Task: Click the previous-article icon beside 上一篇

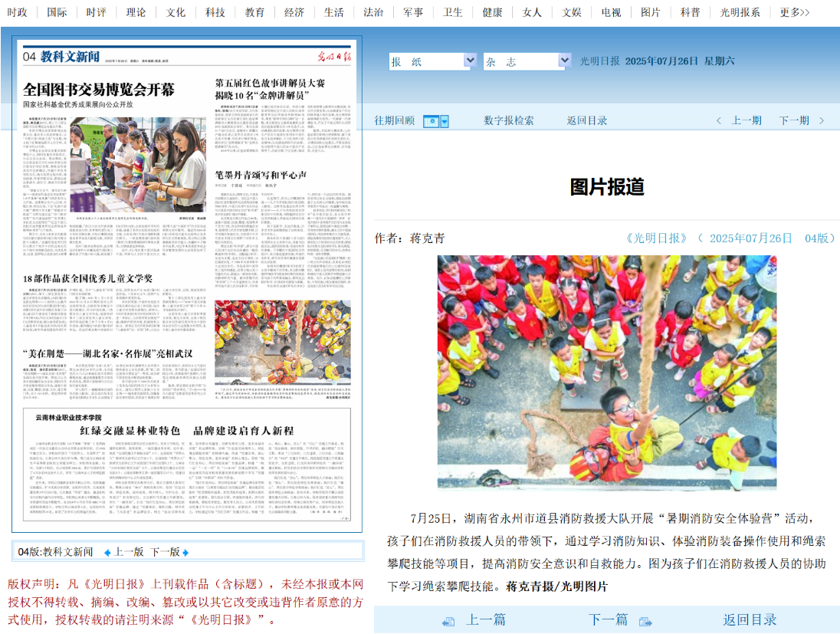Action: (448, 621)
